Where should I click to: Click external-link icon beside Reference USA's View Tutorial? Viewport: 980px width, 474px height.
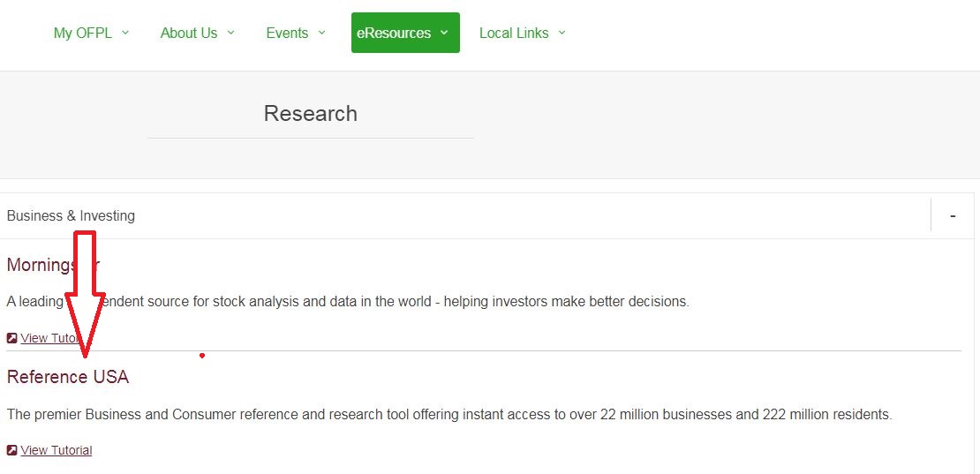(11, 450)
